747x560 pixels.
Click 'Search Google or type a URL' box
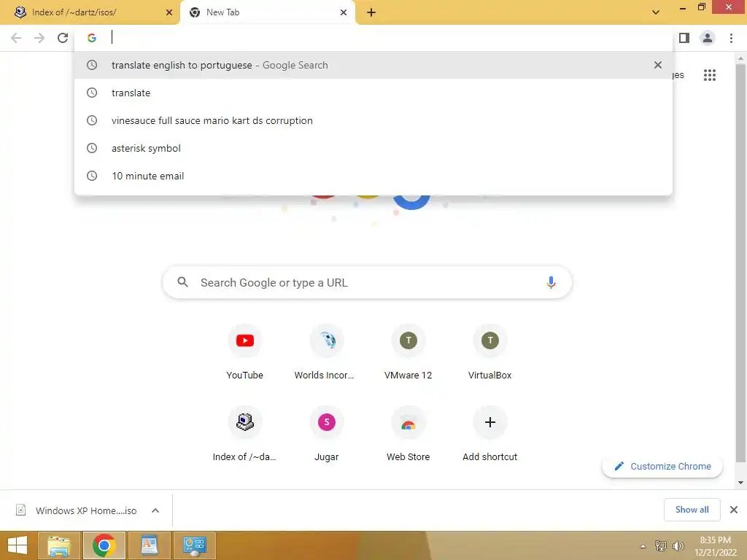pos(367,283)
